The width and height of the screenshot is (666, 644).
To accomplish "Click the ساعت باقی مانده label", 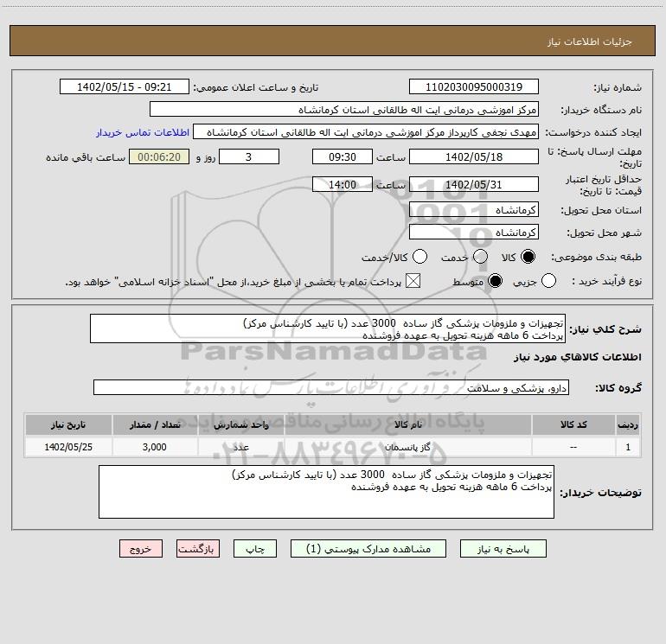I will 86,157.
